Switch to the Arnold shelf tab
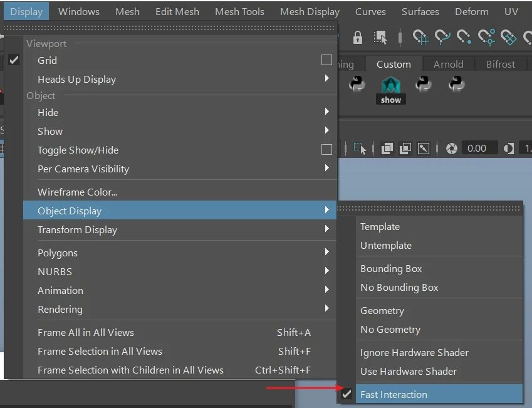The height and width of the screenshot is (408, 532). 448,64
